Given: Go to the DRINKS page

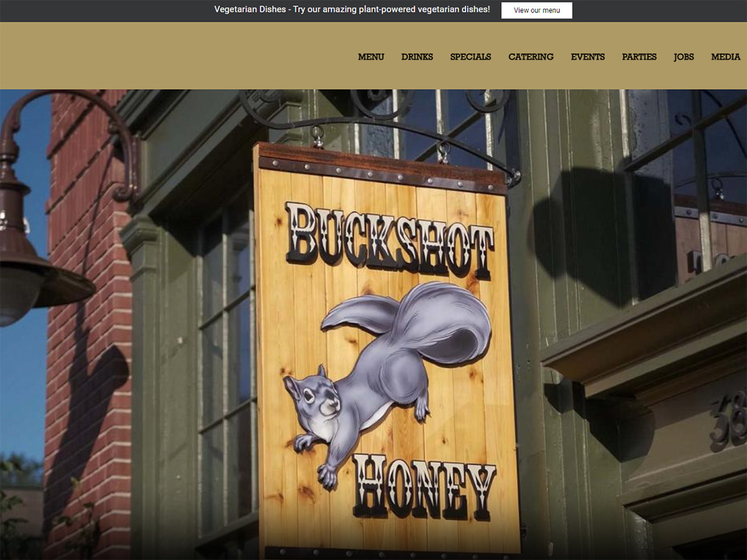Looking at the screenshot, I should point(417,57).
